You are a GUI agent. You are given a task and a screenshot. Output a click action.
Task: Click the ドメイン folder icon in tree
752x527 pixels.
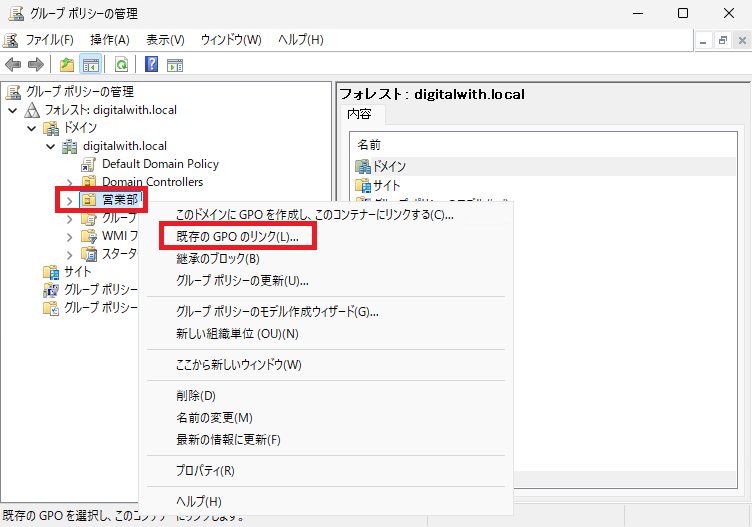tap(51, 128)
